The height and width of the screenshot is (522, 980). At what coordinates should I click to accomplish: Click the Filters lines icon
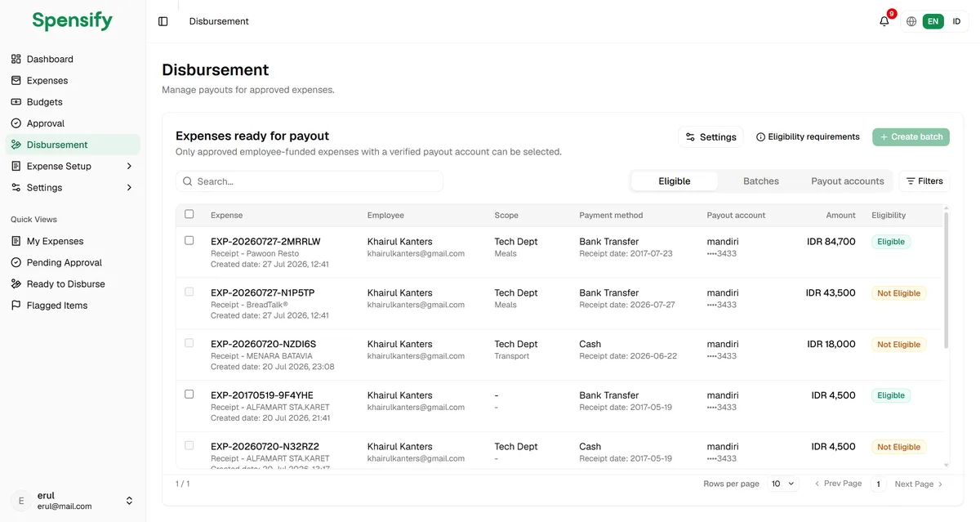click(x=911, y=181)
